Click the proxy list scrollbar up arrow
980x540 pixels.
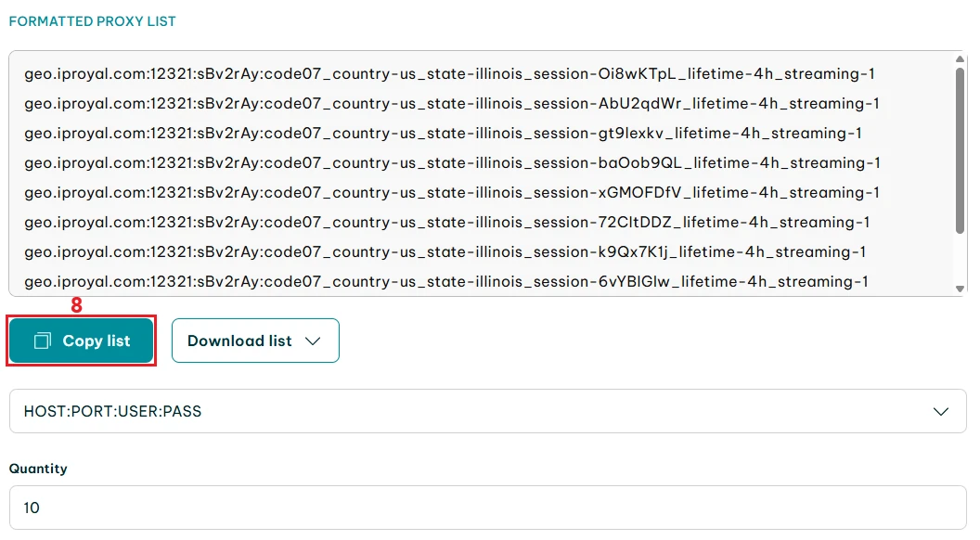pos(961,59)
